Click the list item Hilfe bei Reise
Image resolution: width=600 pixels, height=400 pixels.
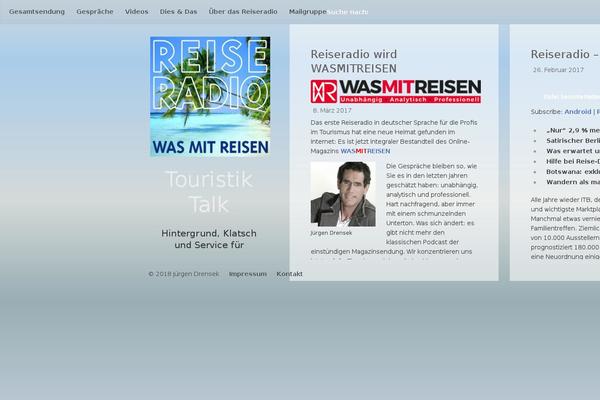(x=573, y=162)
